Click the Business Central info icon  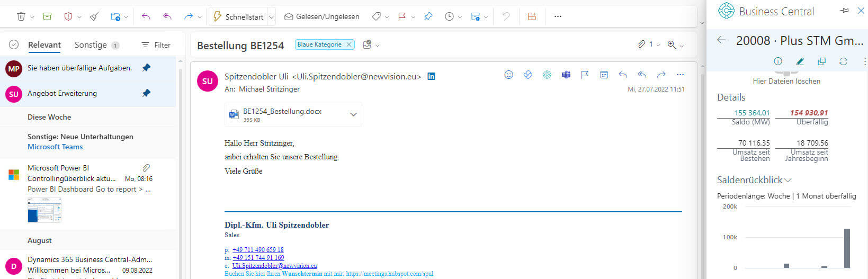778,61
